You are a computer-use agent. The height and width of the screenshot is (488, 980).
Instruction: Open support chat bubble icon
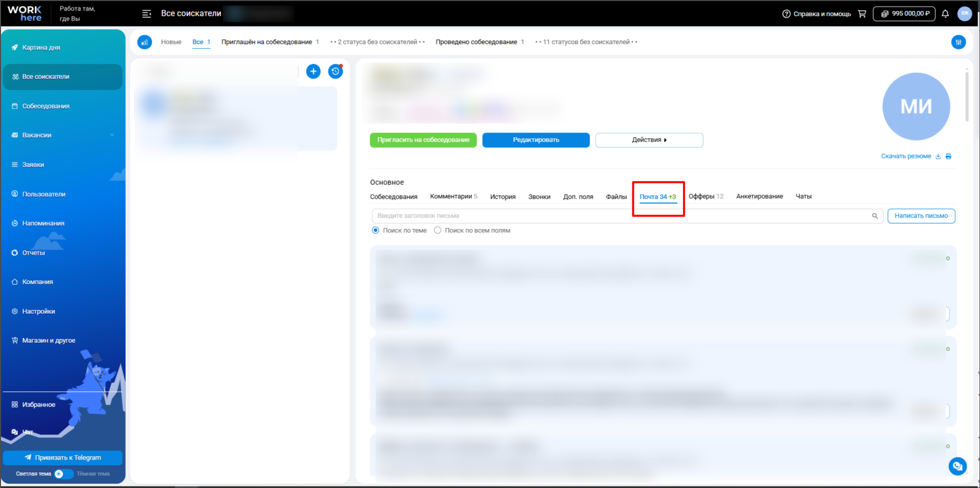pos(958,466)
